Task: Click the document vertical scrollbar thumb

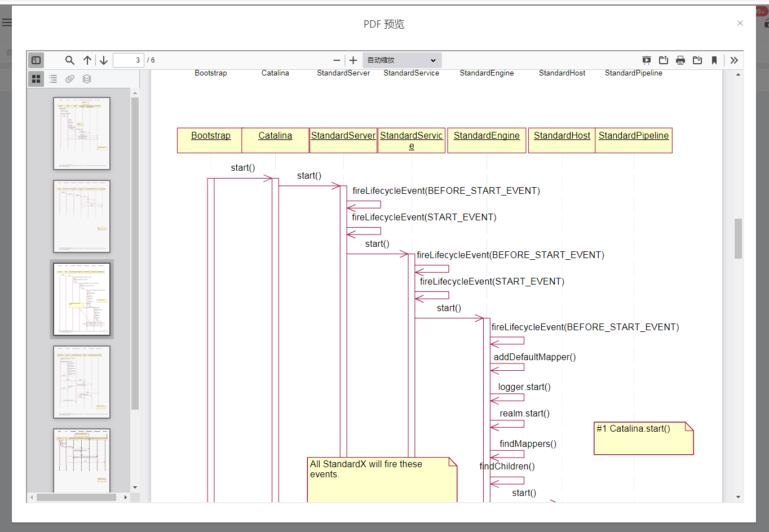Action: (x=738, y=238)
